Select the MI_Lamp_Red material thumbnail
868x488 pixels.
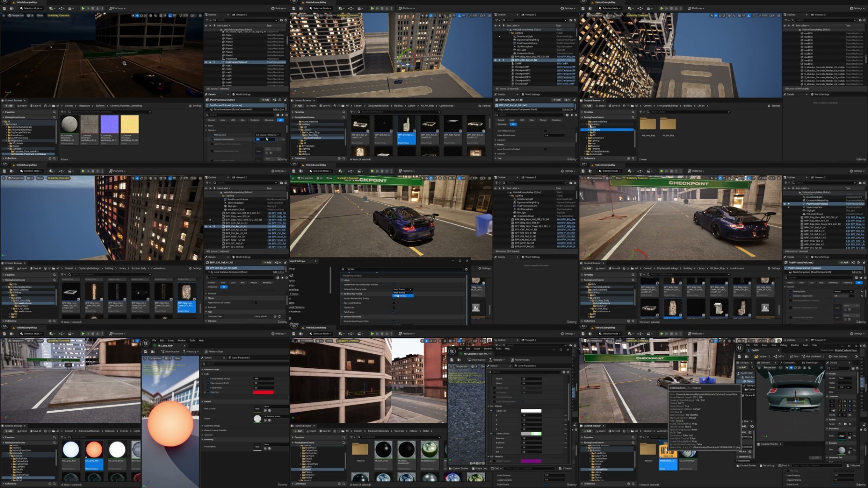(x=94, y=450)
